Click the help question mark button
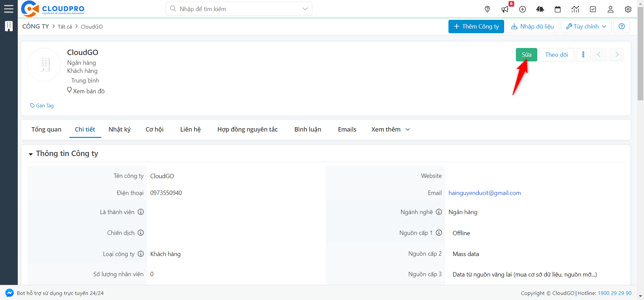 click(x=622, y=27)
